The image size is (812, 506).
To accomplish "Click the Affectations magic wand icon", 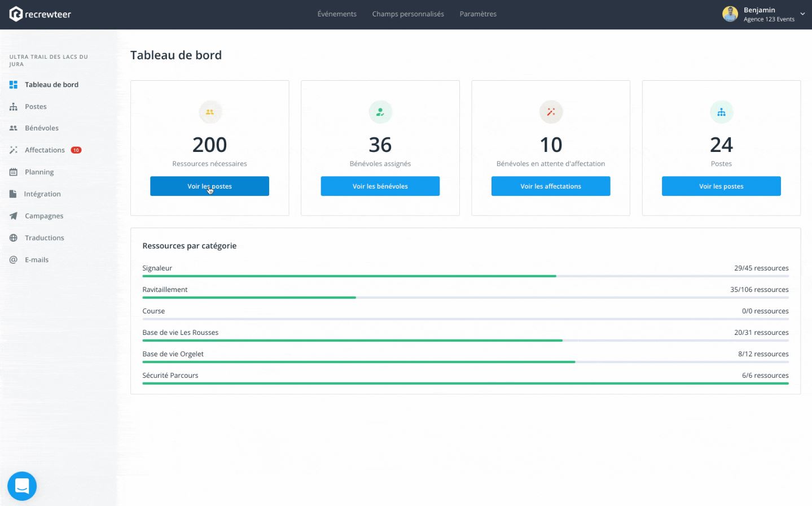I will pyautogui.click(x=14, y=150).
